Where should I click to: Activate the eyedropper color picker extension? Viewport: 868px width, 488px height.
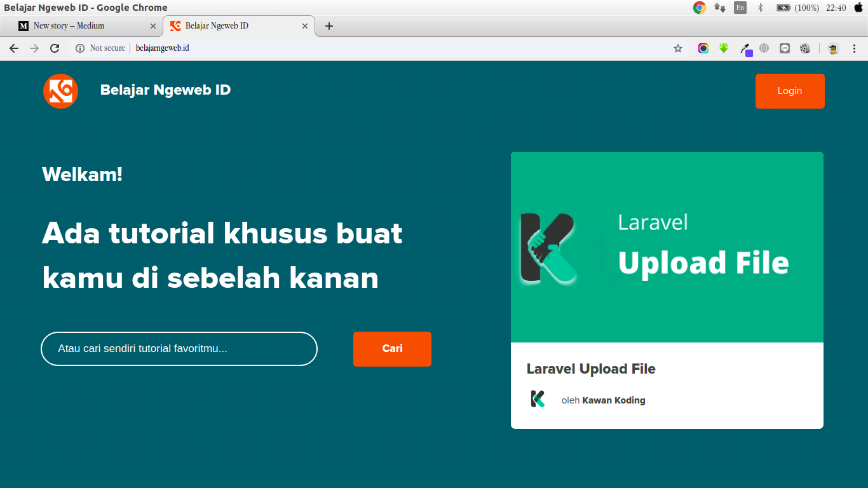[746, 49]
